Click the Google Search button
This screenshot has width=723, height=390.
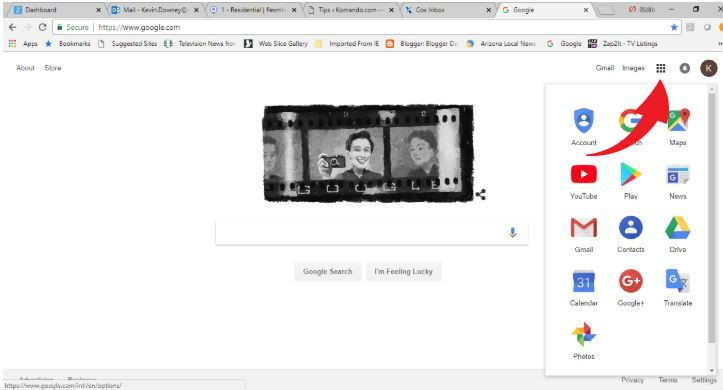tap(327, 272)
